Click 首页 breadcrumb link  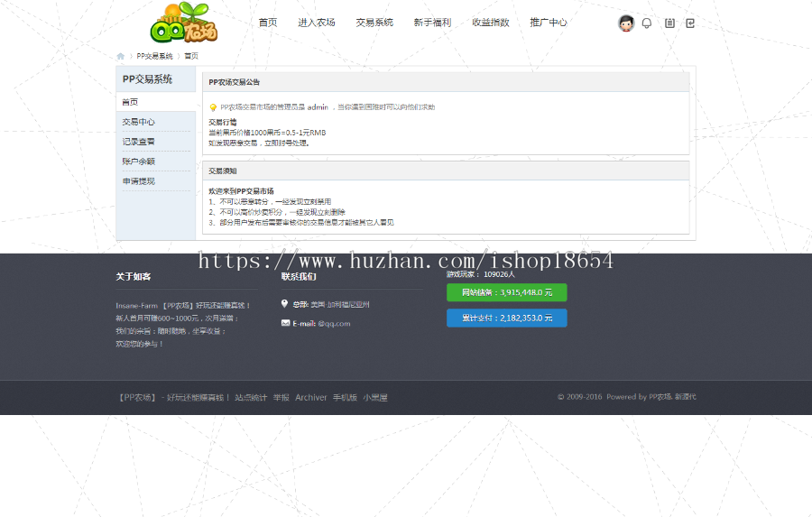point(191,56)
